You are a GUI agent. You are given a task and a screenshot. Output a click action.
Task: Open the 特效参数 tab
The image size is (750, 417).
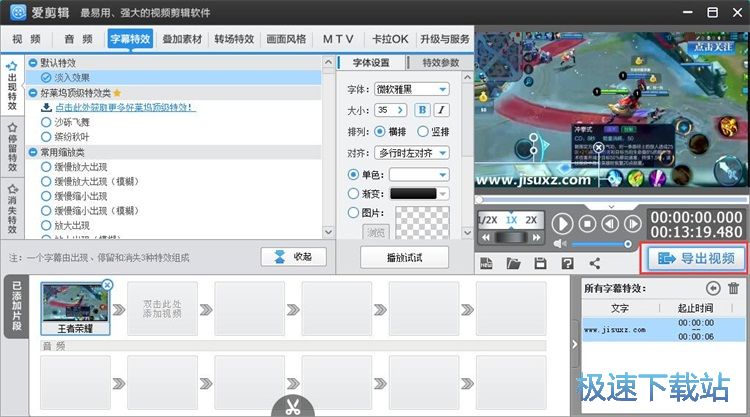click(x=440, y=63)
